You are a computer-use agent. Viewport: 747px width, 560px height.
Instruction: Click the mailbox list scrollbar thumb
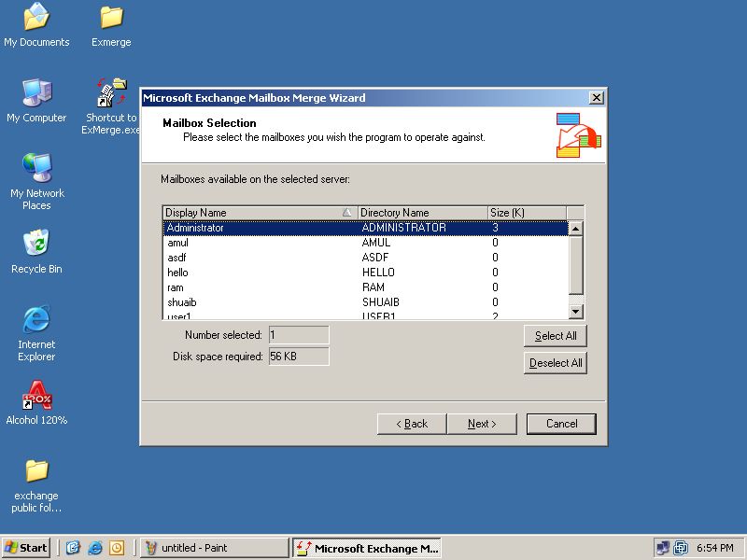pyautogui.click(x=576, y=265)
